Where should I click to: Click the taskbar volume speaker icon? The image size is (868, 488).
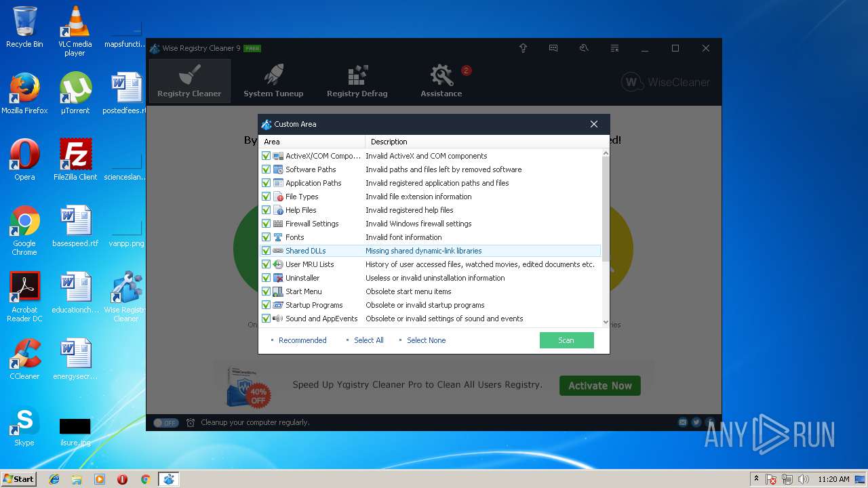pyautogui.click(x=803, y=479)
